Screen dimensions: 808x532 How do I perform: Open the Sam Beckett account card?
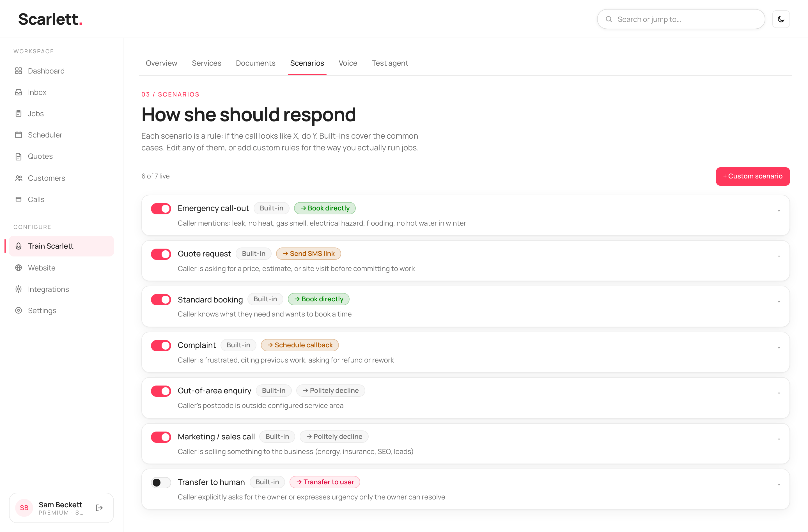pos(61,508)
